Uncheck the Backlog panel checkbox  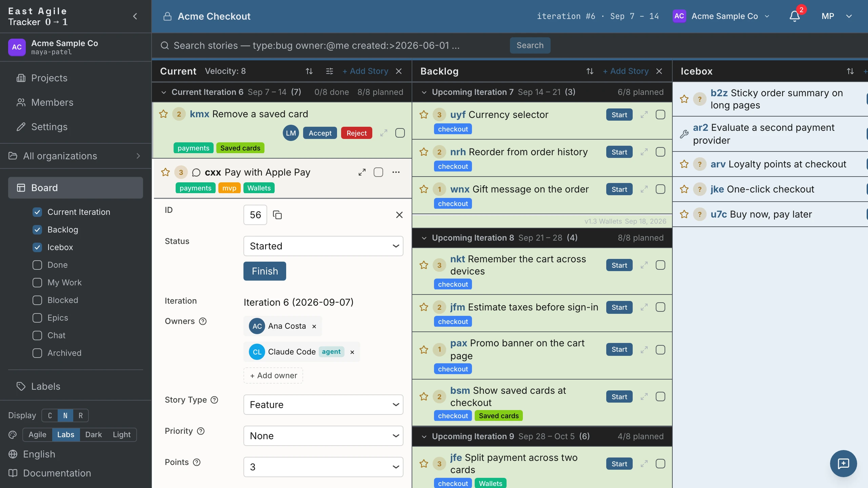tap(37, 230)
